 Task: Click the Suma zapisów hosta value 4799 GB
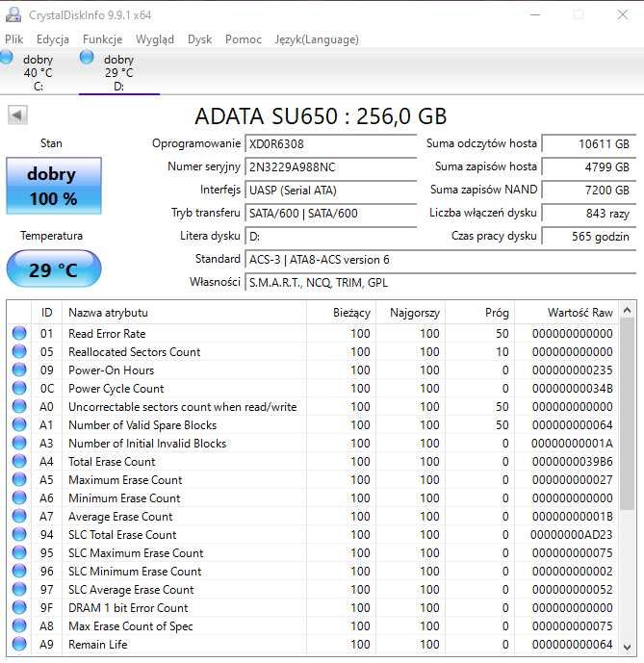click(x=589, y=167)
